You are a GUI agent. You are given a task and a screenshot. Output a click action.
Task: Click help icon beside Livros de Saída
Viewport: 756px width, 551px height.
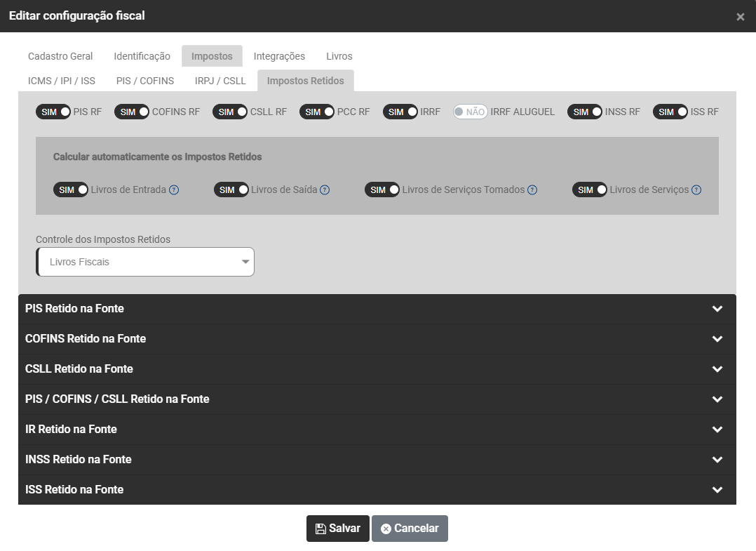click(x=325, y=190)
